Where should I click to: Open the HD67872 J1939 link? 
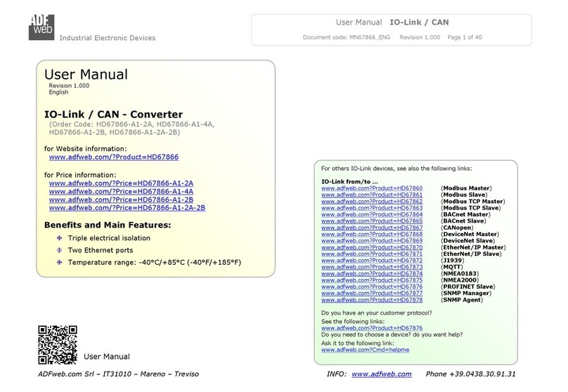click(372, 260)
